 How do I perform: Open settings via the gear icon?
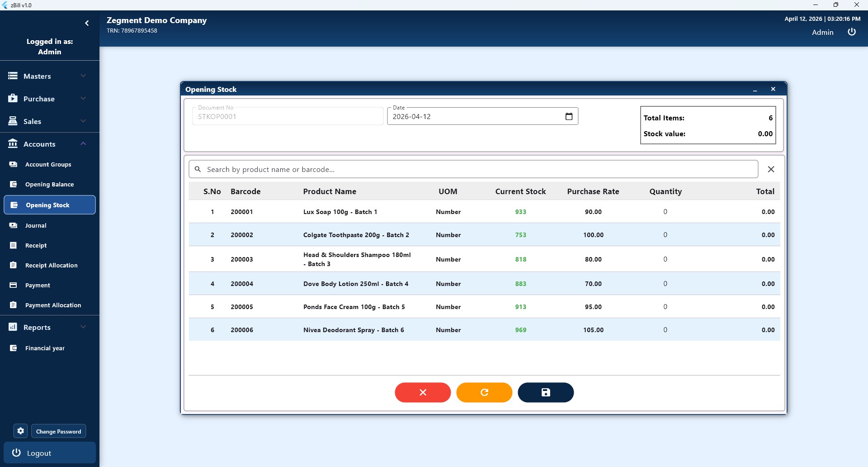click(x=21, y=431)
